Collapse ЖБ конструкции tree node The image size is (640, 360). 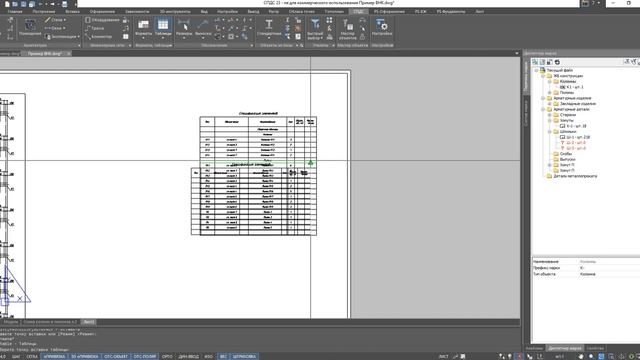543,76
